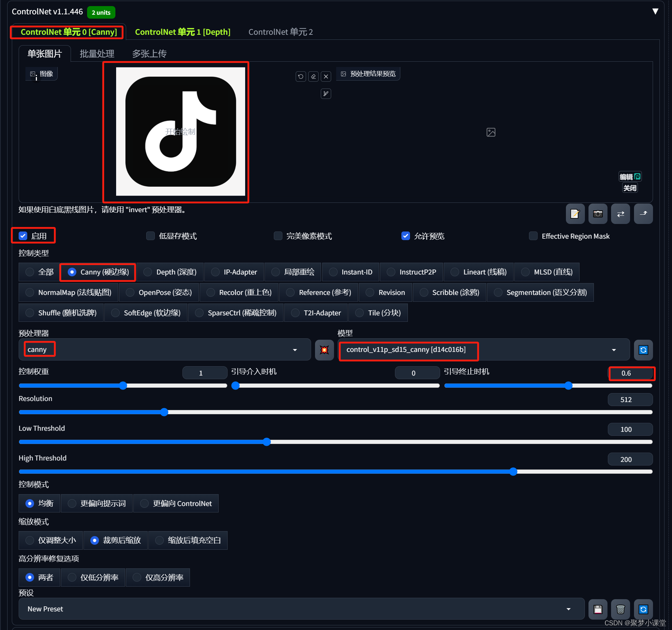Click the eraser icon above the image canvas
Viewport: 672px width, 630px height.
[x=313, y=76]
